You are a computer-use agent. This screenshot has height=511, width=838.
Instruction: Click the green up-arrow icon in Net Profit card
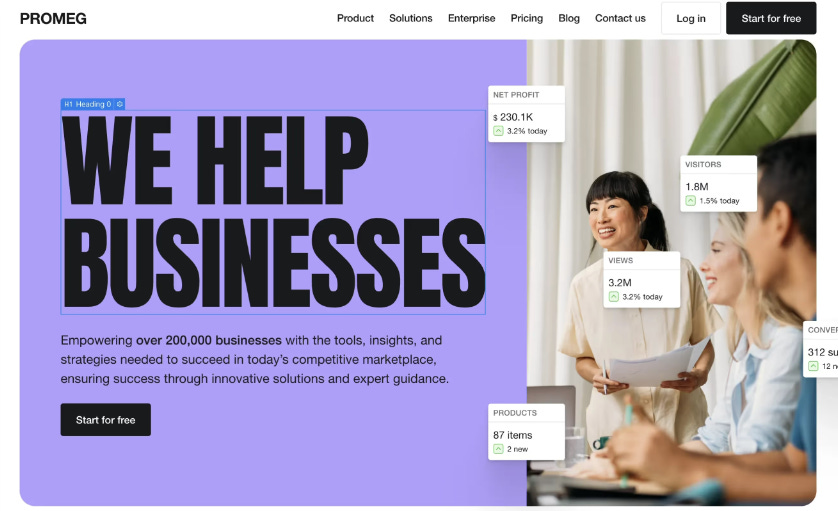click(498, 131)
